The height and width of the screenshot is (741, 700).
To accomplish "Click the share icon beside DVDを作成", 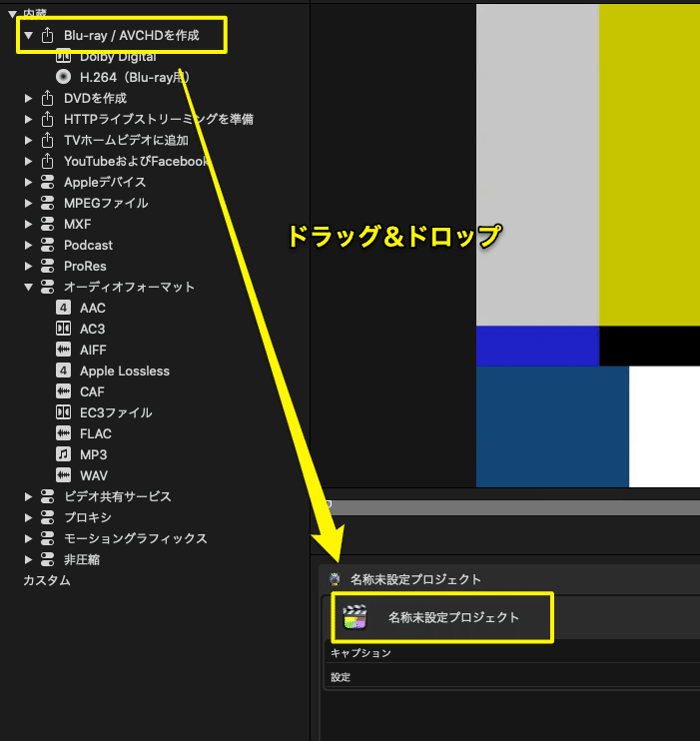I will (47, 98).
